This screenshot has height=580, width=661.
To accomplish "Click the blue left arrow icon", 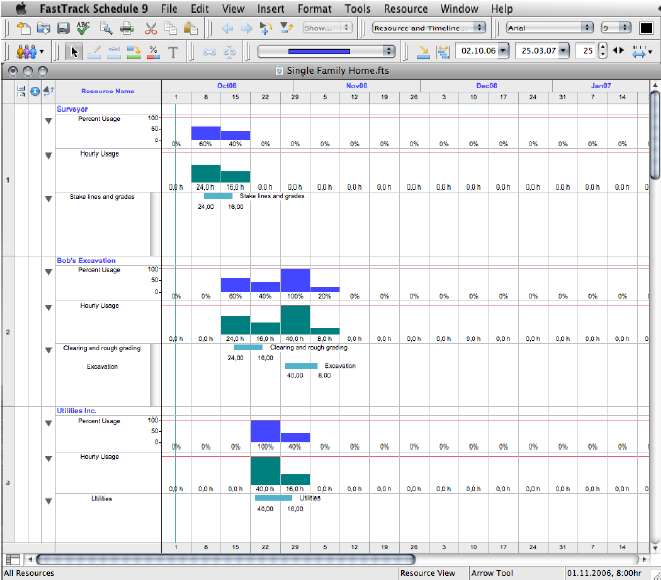I will [x=227, y=28].
